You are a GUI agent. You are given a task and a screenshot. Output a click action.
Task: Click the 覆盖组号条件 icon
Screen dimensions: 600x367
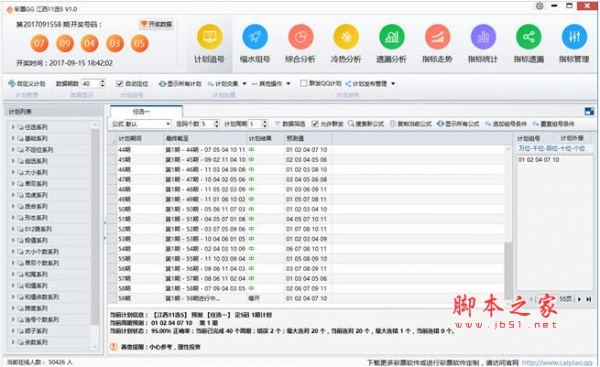click(x=536, y=124)
